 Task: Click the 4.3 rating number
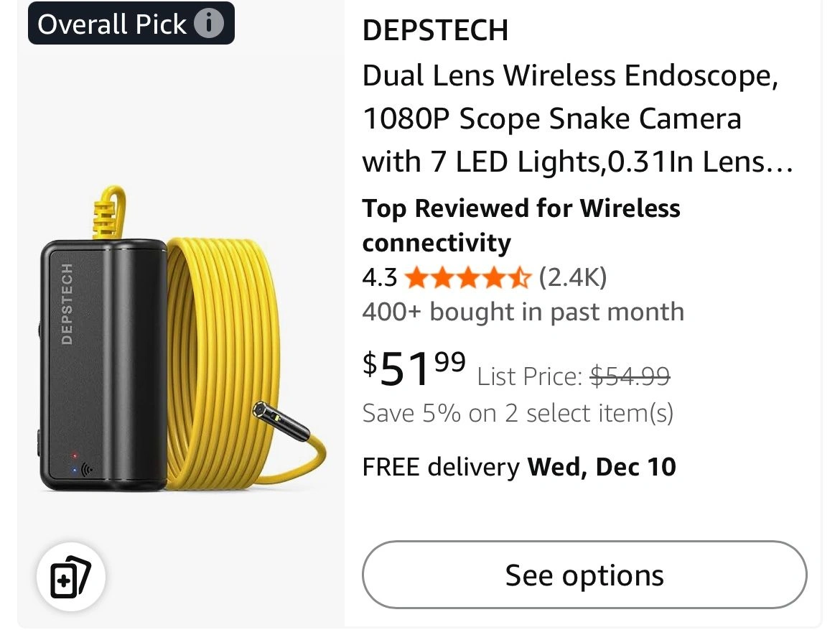(380, 277)
